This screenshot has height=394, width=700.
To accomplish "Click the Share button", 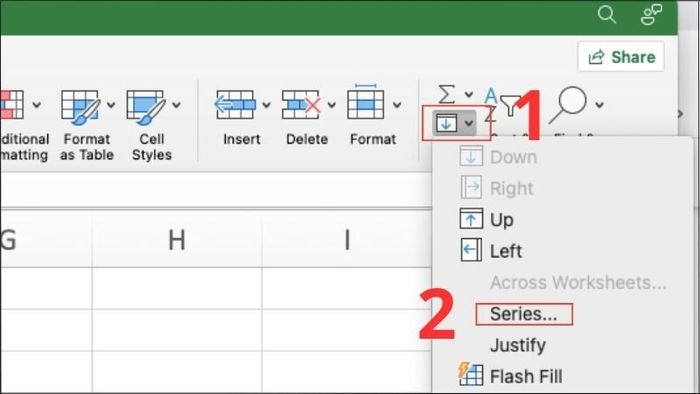I will (x=621, y=57).
